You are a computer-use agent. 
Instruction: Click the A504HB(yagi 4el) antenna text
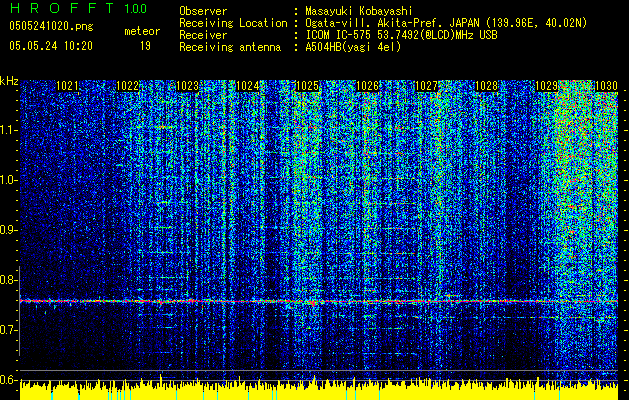tap(353, 47)
